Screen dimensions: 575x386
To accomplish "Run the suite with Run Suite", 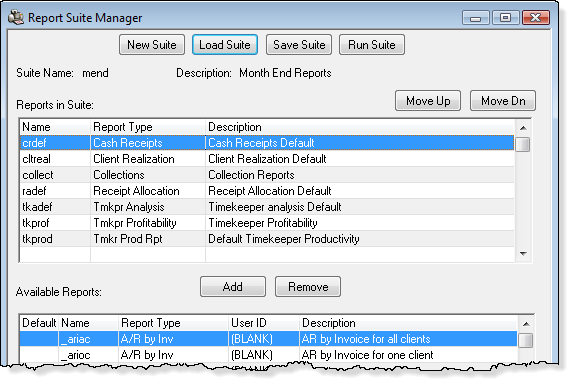I will 372,45.
